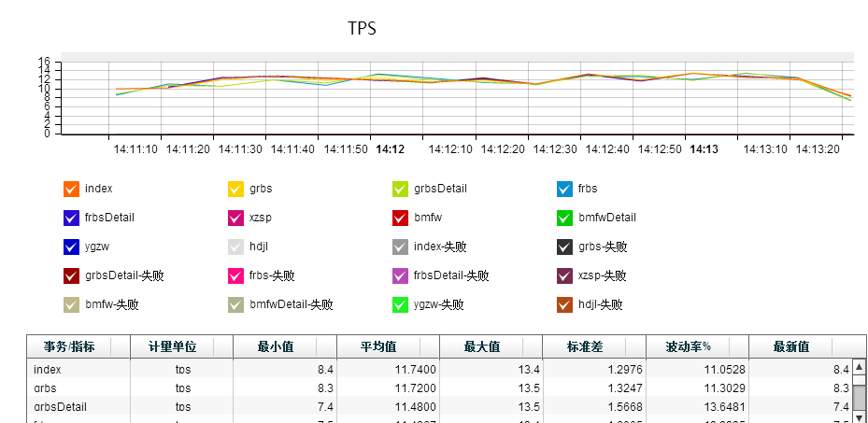Image resolution: width=868 pixels, height=423 pixels.
Task: Sort by the 最小值 column header
Action: click(285, 346)
